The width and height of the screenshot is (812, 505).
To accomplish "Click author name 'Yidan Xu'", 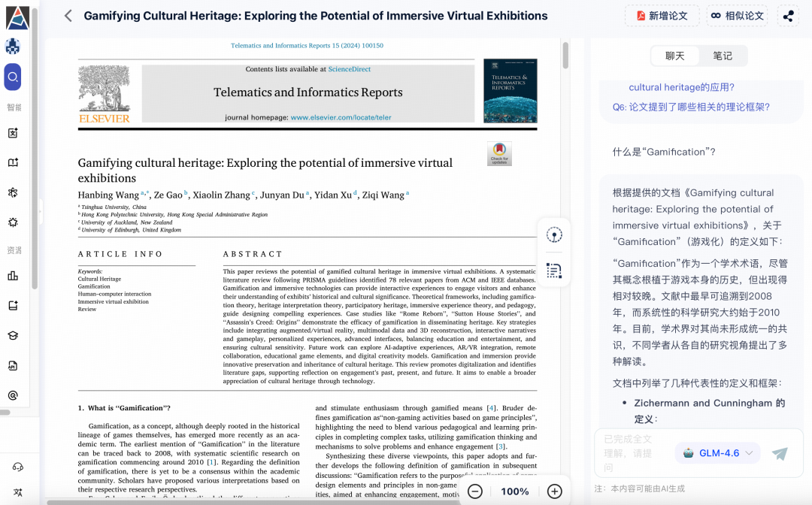I will click(333, 195).
